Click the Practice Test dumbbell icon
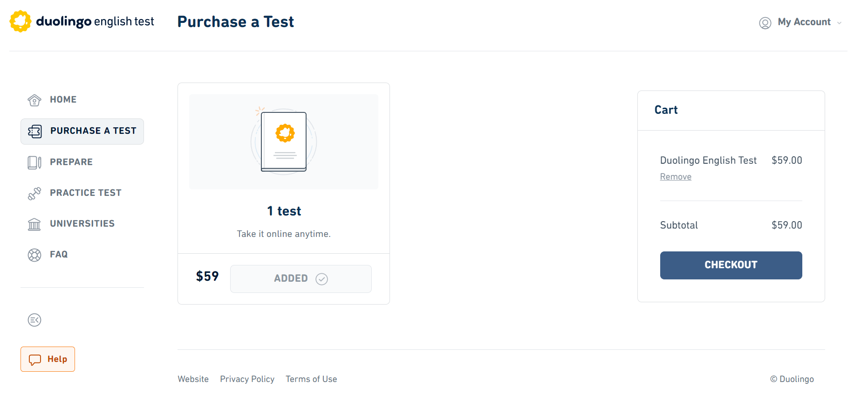This screenshot has width=868, height=410. coord(34,193)
